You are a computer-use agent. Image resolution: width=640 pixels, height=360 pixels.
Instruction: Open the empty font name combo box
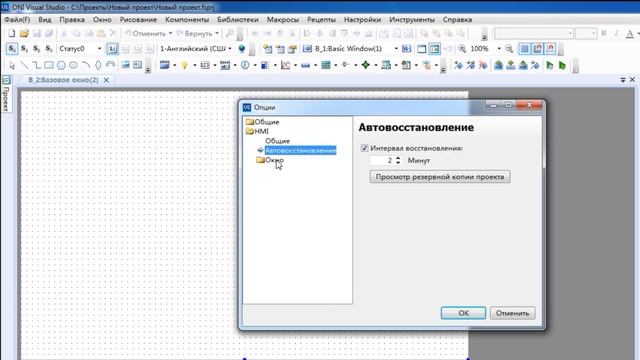(x=534, y=33)
